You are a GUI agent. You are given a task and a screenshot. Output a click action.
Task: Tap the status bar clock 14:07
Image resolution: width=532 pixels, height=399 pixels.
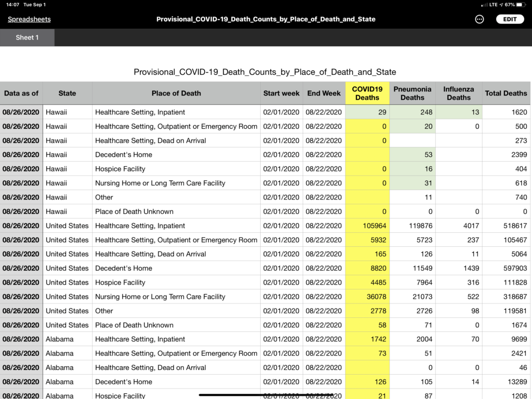(13, 5)
